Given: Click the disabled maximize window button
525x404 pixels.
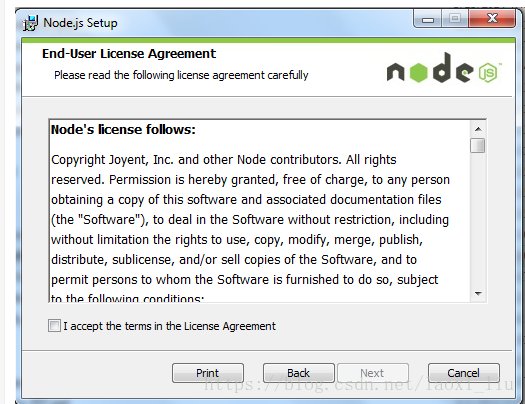Looking at the screenshot, I should click(455, 19).
